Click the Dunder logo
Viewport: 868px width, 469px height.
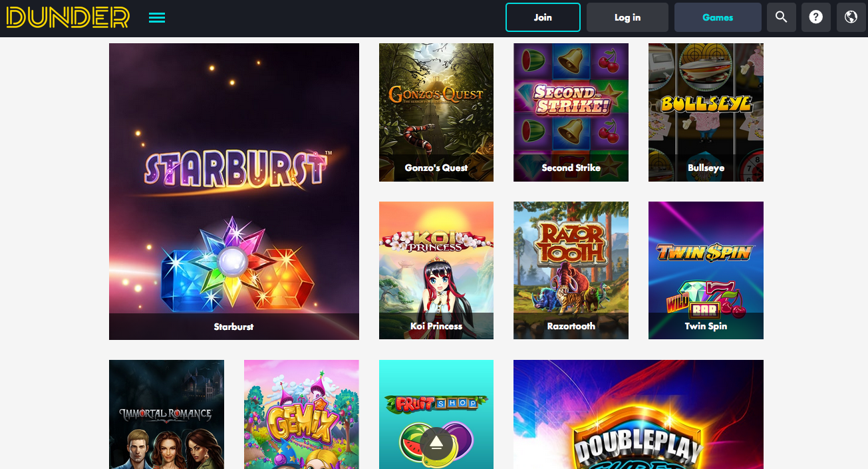(68, 17)
